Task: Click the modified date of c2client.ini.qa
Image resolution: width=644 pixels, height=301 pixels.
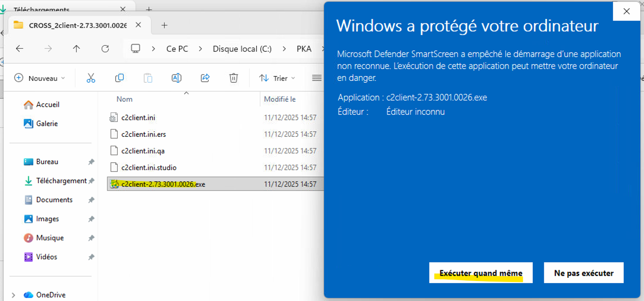Action: [x=290, y=150]
